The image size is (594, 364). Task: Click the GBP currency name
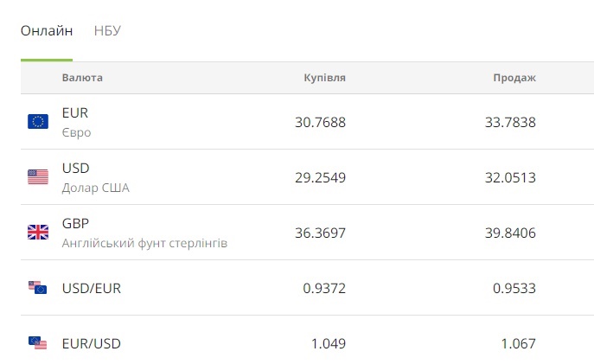(76, 224)
